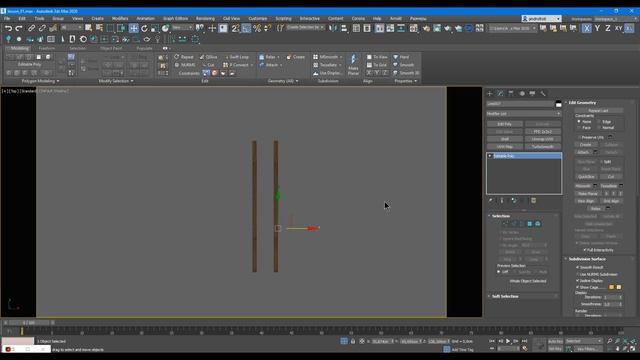This screenshot has height=360, width=640.
Task: Expand the Editable Poly stack item arrow
Action: point(490,156)
